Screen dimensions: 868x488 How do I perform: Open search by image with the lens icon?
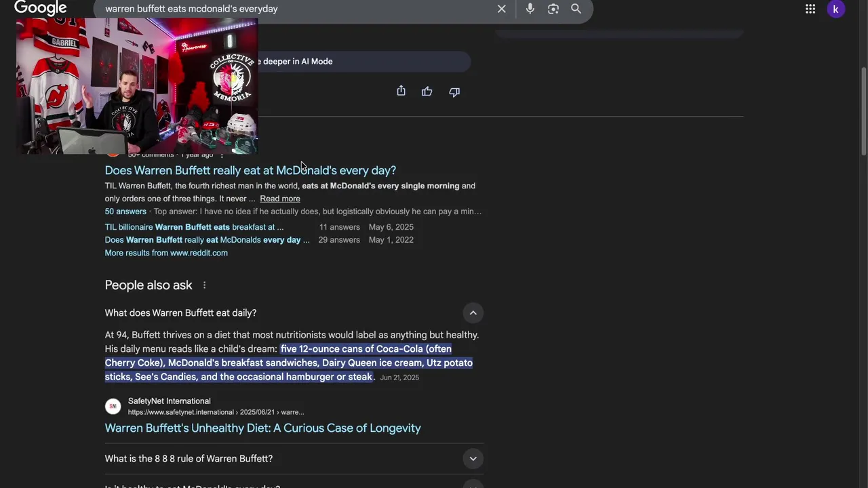[x=553, y=9]
